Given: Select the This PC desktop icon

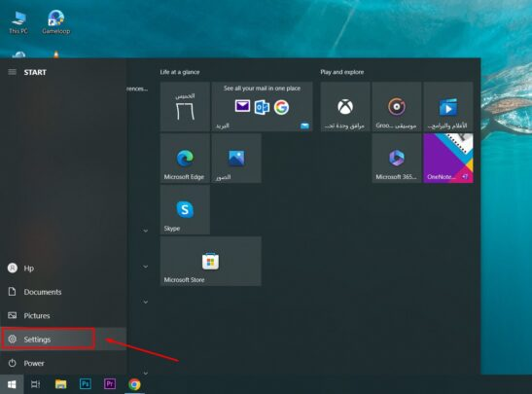Looking at the screenshot, I should pos(18,21).
